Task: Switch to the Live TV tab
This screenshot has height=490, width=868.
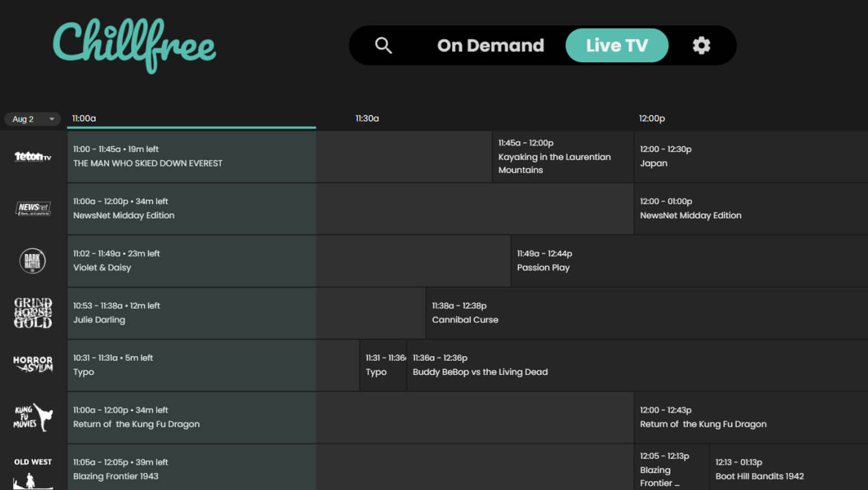Action: pyautogui.click(x=617, y=45)
